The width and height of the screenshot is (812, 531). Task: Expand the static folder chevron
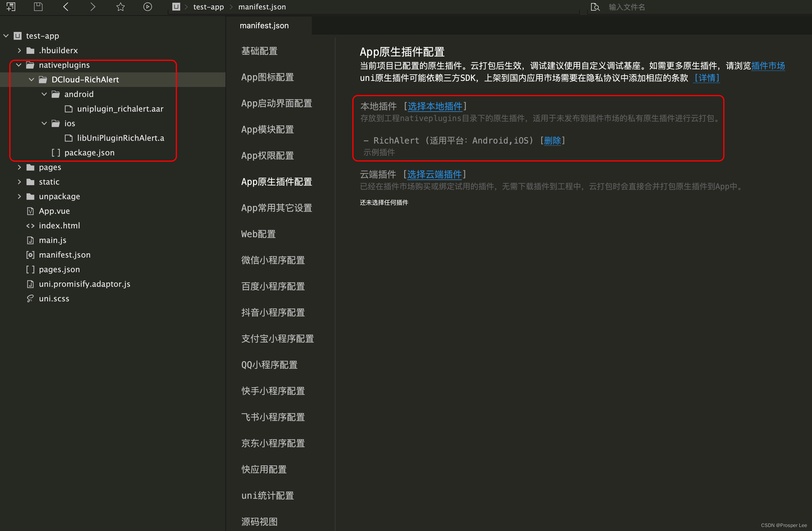tap(19, 182)
